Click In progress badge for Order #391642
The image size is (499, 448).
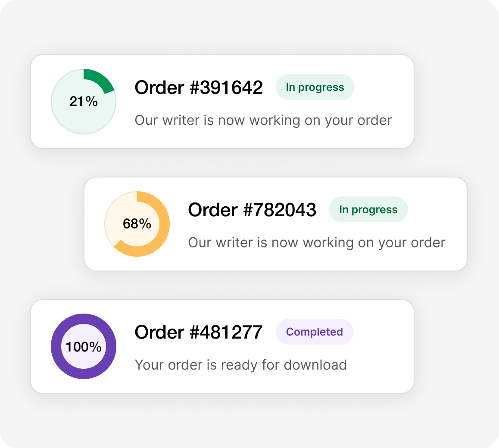click(315, 87)
